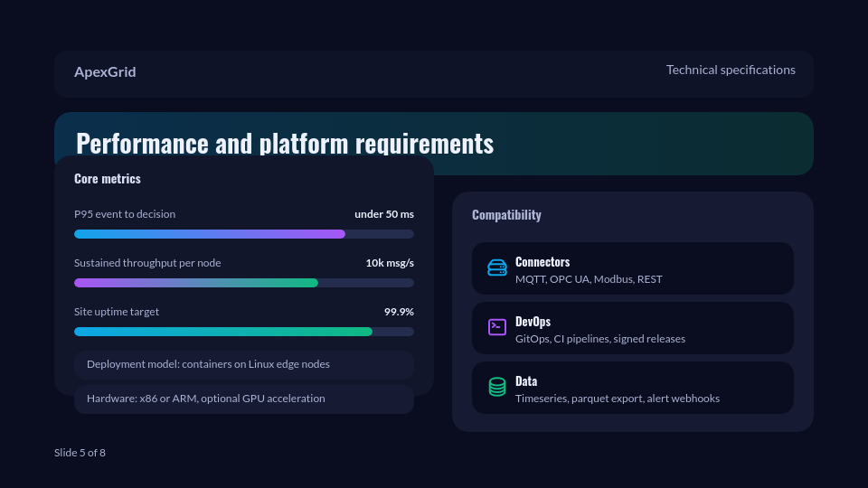Viewport: 868px width, 488px height.
Task: Click the Core metrics heading
Action: (x=108, y=179)
